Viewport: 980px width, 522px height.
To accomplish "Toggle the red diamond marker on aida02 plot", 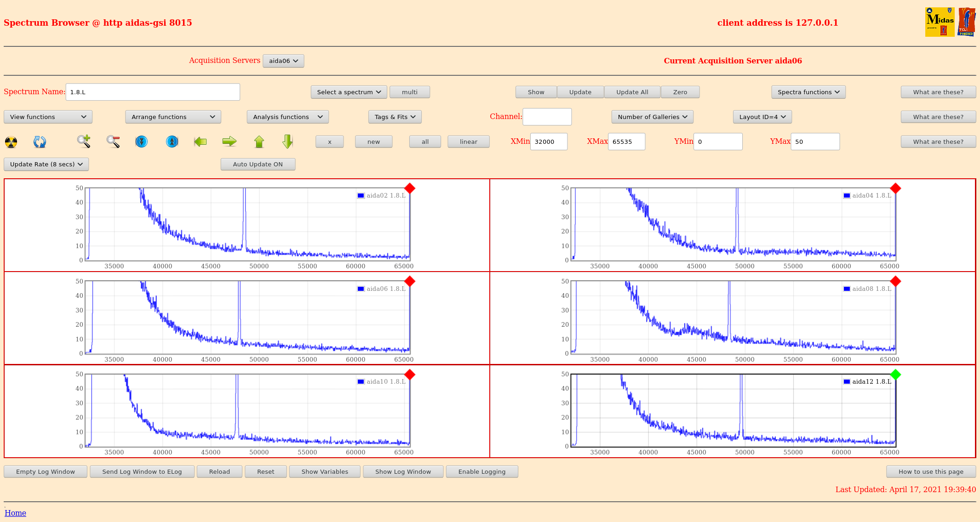I will coord(410,188).
